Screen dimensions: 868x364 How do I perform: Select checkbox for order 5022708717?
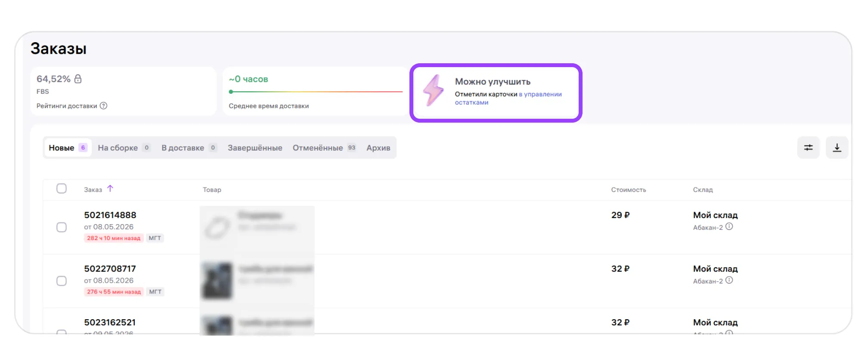click(62, 281)
